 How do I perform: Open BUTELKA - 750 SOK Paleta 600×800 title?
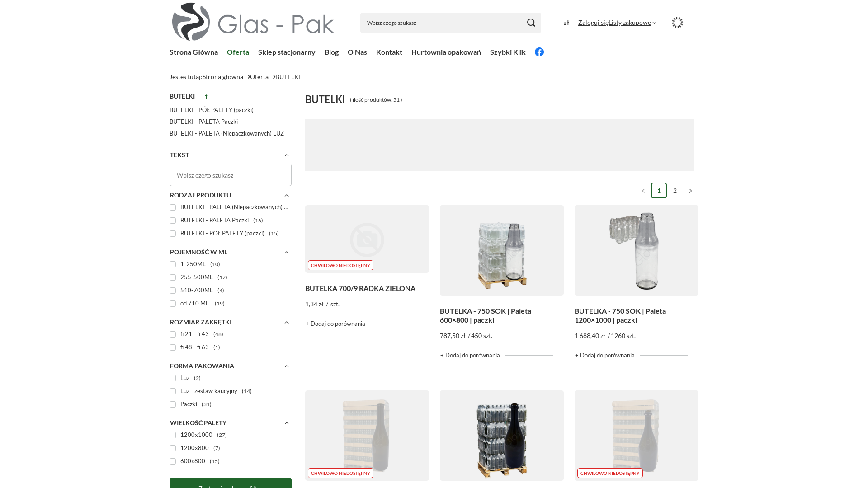[486, 315]
